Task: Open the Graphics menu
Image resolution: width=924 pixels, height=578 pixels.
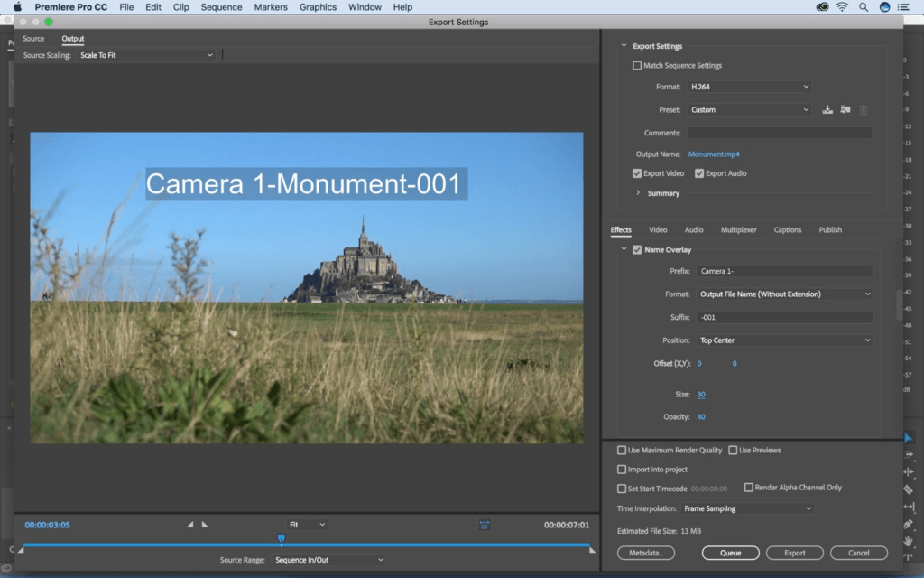Action: (318, 7)
